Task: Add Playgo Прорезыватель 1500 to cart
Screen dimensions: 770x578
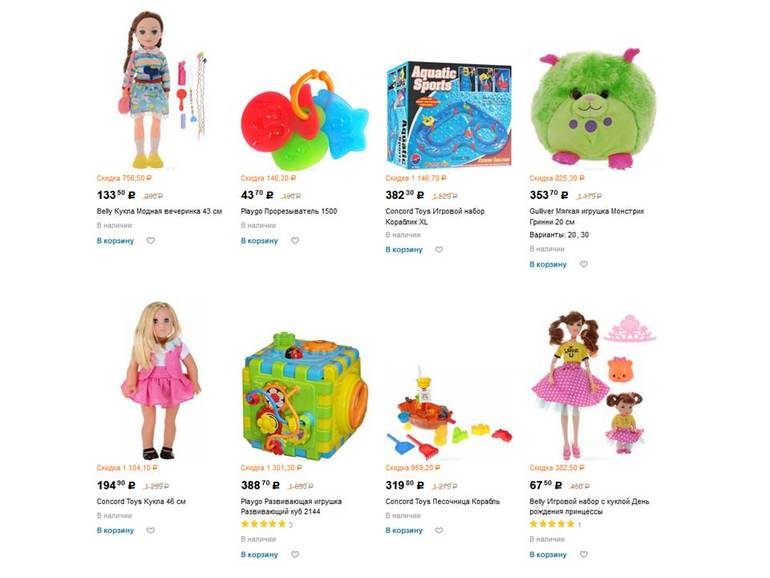Action: 259,241
